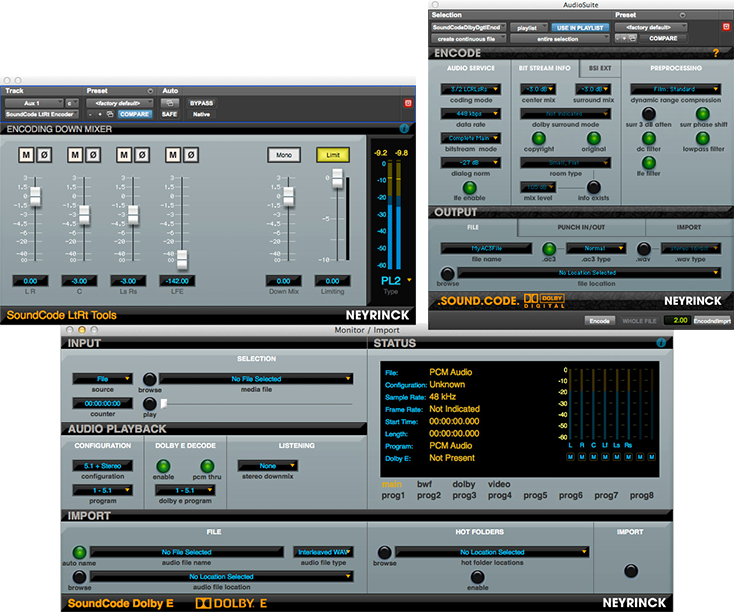Click USE IN PLAYLIST button

tap(580, 28)
